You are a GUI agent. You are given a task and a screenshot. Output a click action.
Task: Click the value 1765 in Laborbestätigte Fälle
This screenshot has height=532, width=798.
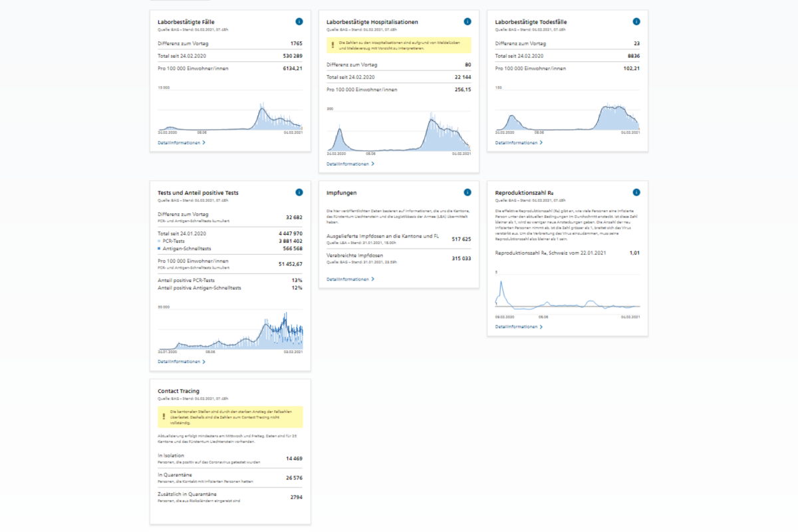297,44
